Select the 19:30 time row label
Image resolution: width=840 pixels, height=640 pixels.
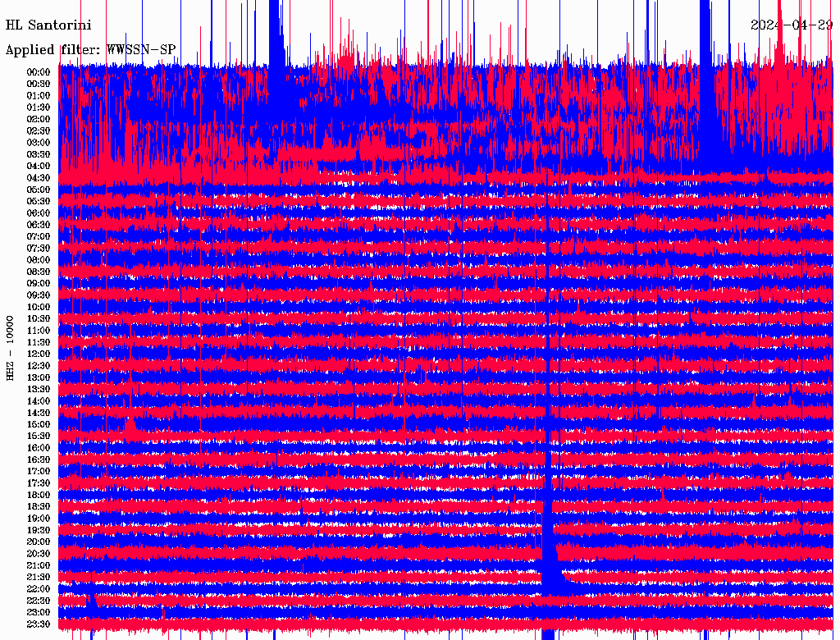pyautogui.click(x=39, y=530)
